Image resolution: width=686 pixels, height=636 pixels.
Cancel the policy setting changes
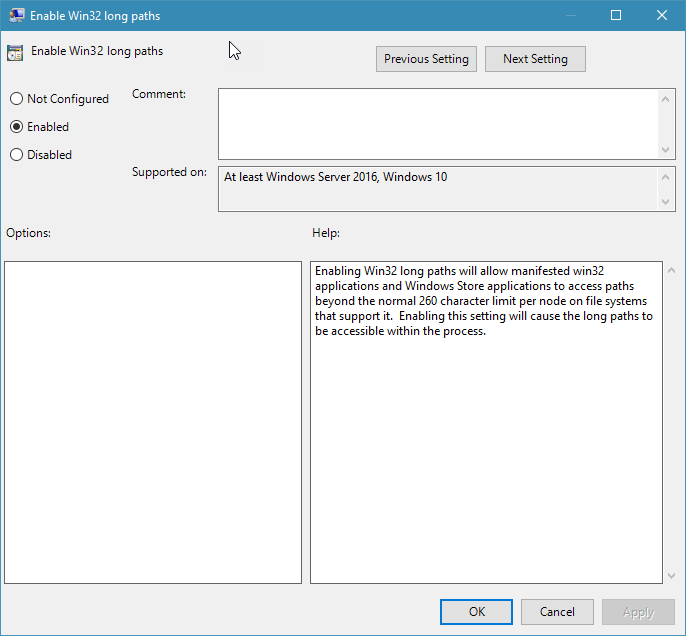click(557, 612)
